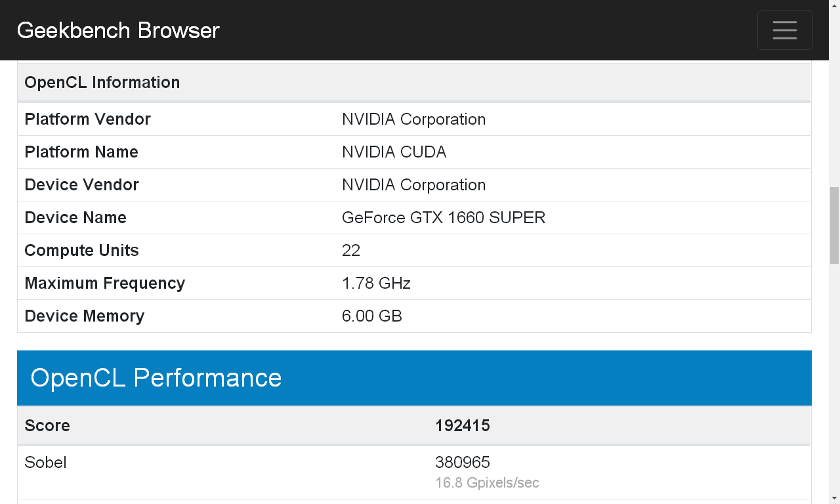The height and width of the screenshot is (504, 840).
Task: Select the score value 192415
Action: coord(463,425)
